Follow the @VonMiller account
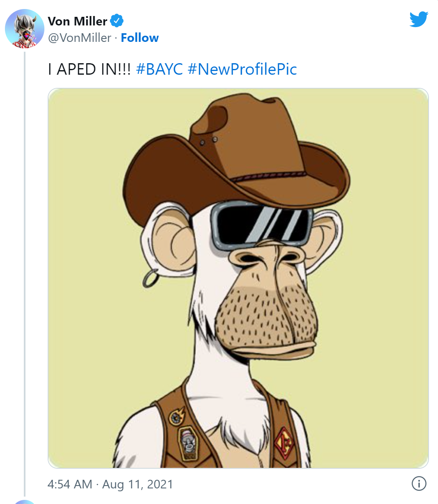Screen dimensions: 438x504 pyautogui.click(x=140, y=38)
